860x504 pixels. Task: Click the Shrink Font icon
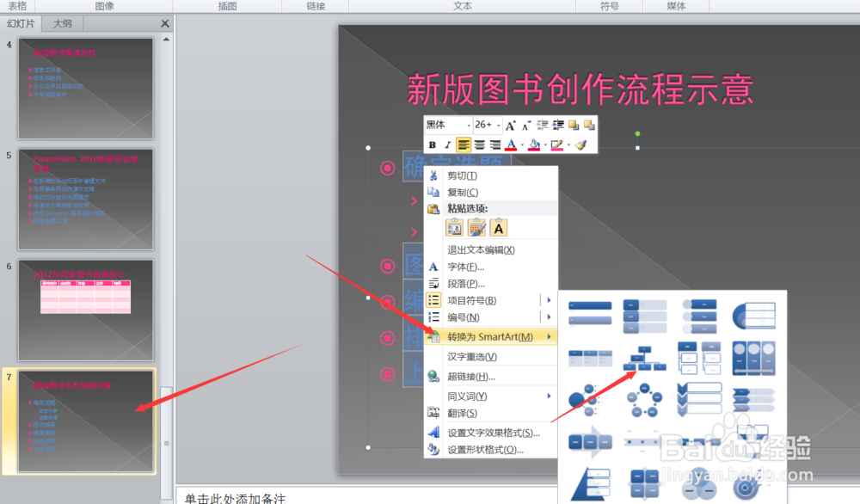point(525,125)
